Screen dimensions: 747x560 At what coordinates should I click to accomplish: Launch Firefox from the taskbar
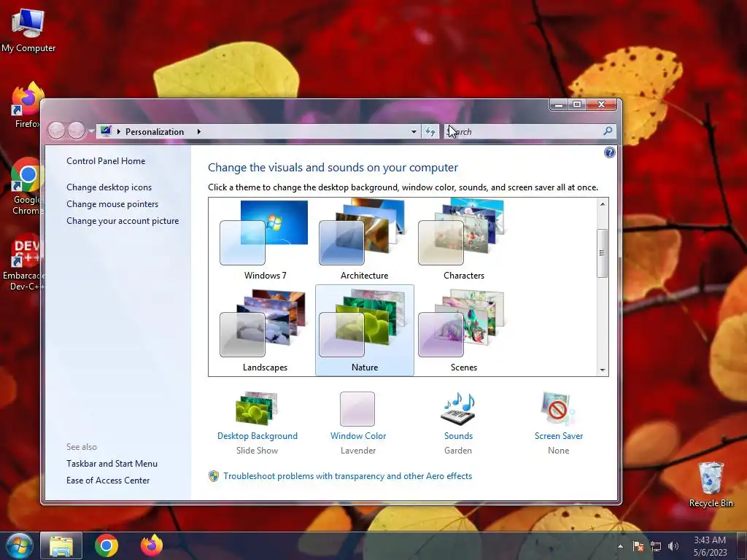click(x=152, y=545)
